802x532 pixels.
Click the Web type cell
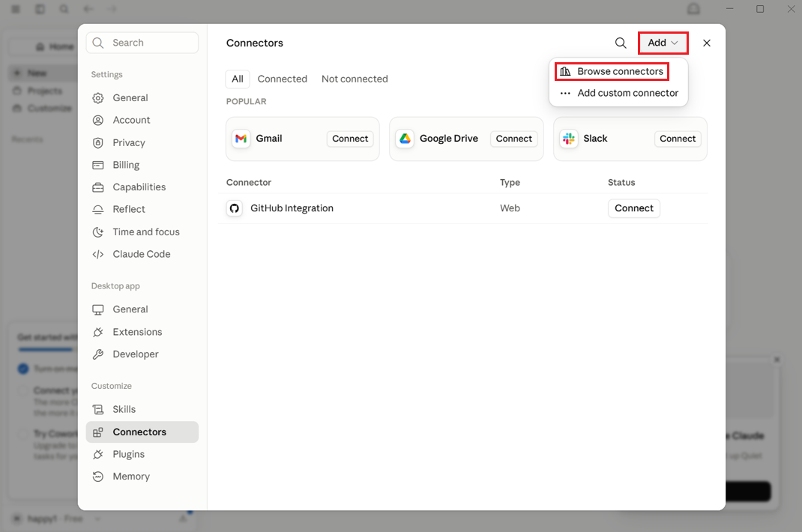click(510, 208)
